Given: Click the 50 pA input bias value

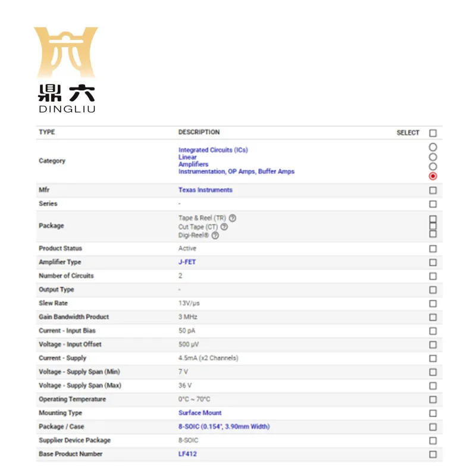Looking at the screenshot, I should (187, 331).
